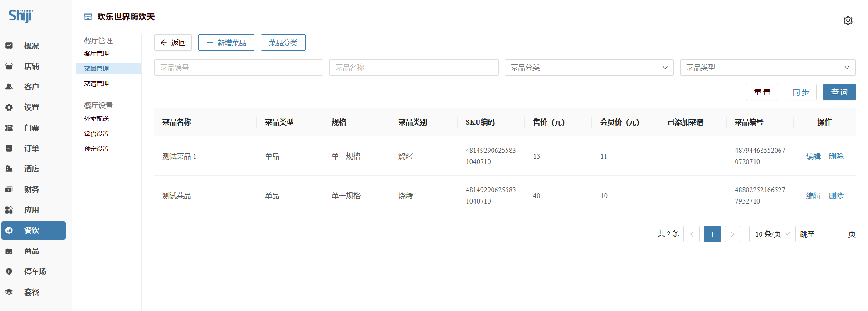Open the 酒店 hotel sidebar icon
The image size is (868, 311).
pos(9,169)
